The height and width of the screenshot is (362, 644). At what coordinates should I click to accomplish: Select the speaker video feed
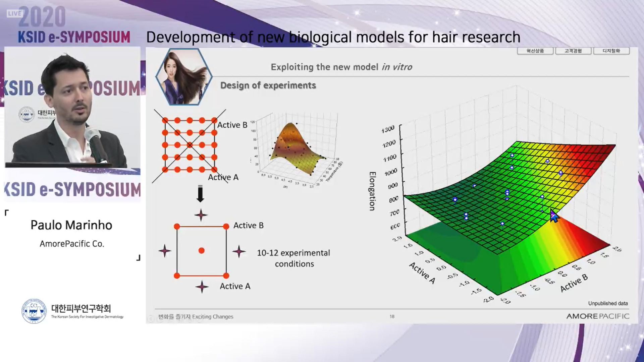click(x=72, y=107)
